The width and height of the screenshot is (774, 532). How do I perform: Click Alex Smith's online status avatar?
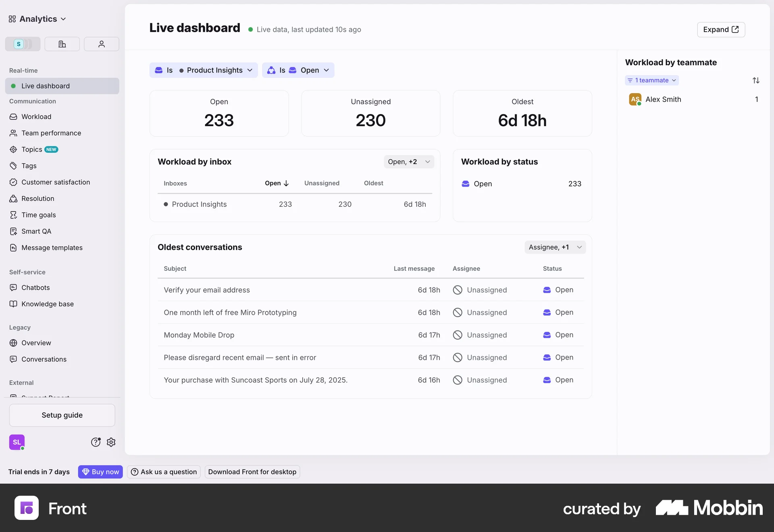(635, 99)
